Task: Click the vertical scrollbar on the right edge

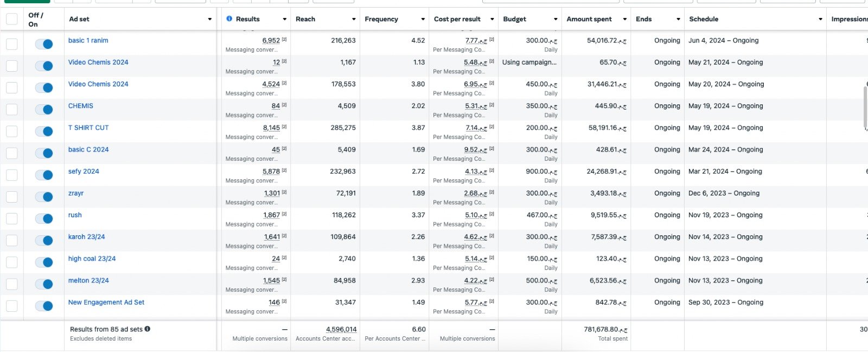Action: 865,108
